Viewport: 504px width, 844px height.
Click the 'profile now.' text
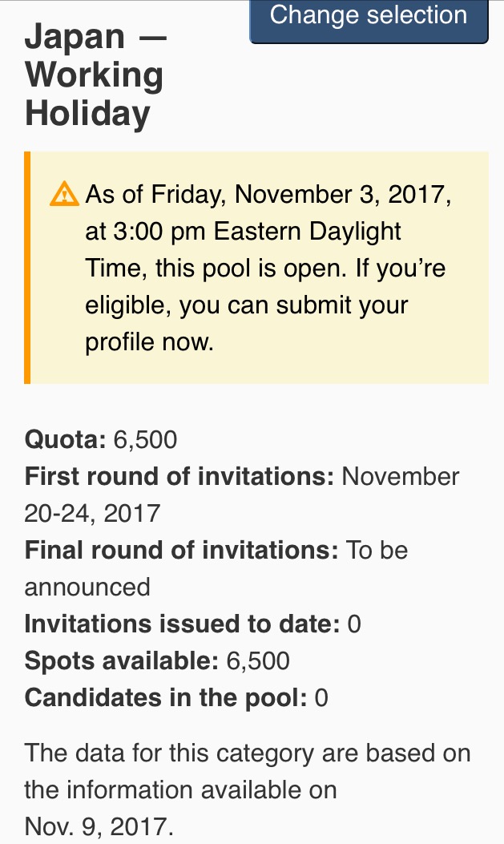pyautogui.click(x=150, y=341)
